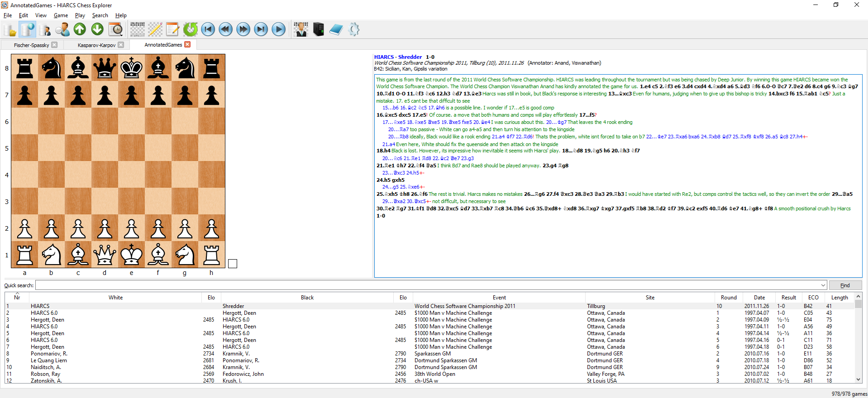Sort game list by Result column
The image size is (868, 398).
[x=789, y=298]
